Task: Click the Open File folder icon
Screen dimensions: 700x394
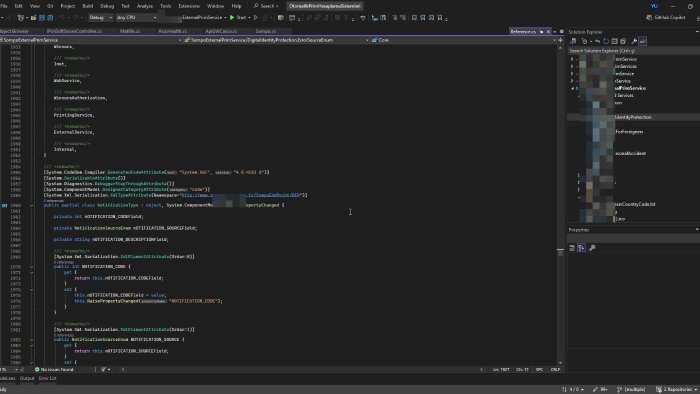Action: coord(33,18)
